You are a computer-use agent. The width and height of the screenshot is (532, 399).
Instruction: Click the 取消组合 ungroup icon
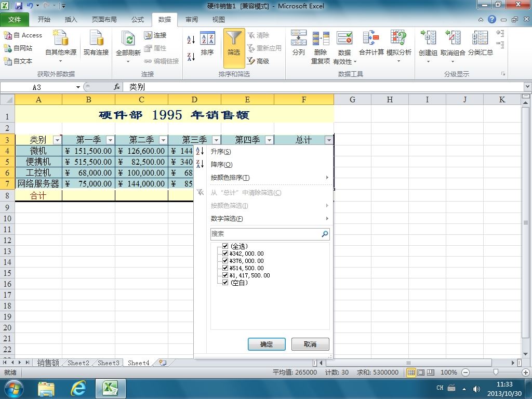[x=453, y=37]
